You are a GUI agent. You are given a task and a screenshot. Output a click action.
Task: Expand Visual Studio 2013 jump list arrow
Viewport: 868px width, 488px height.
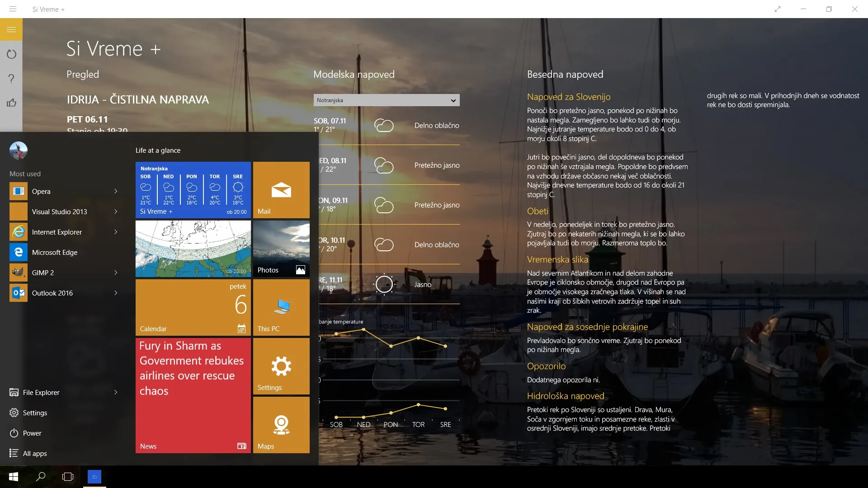116,211
